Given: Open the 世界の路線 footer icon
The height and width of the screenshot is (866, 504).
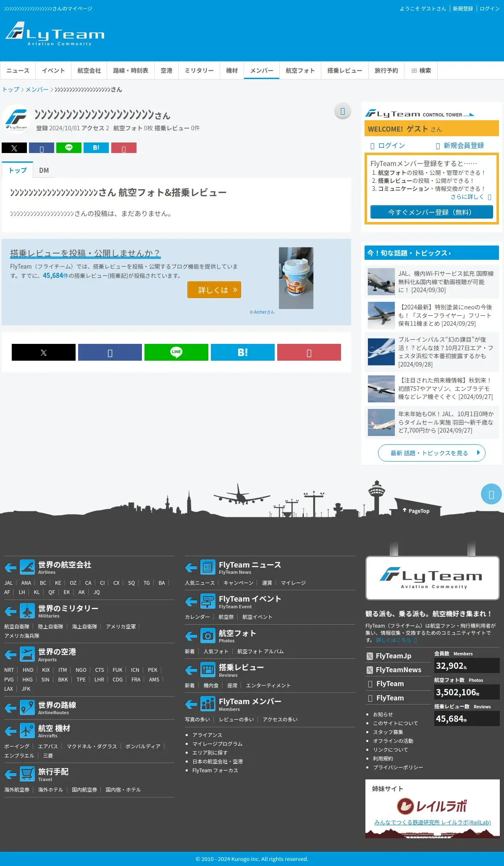Looking at the screenshot, I should click(x=27, y=708).
